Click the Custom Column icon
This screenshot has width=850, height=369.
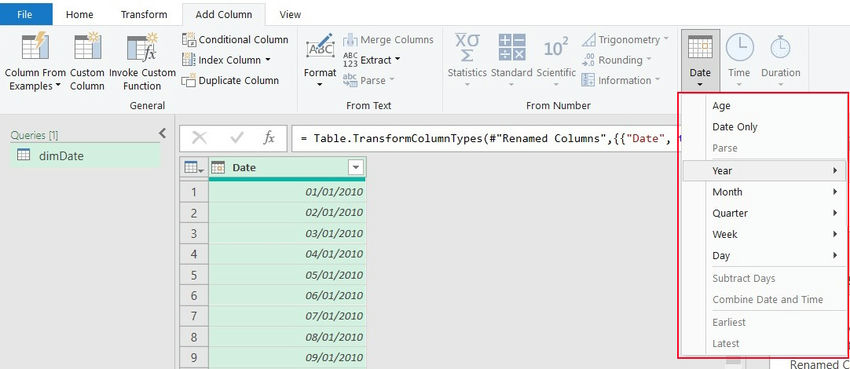pyautogui.click(x=87, y=46)
